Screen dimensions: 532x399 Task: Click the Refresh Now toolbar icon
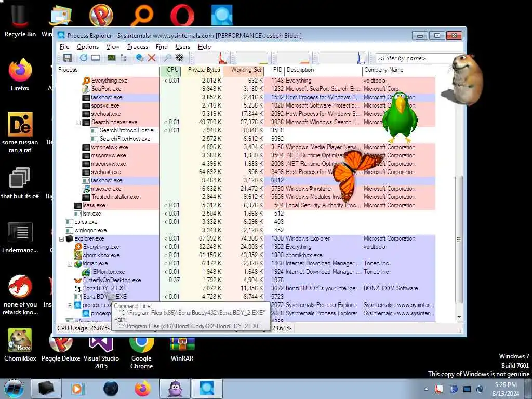pyautogui.click(x=84, y=58)
